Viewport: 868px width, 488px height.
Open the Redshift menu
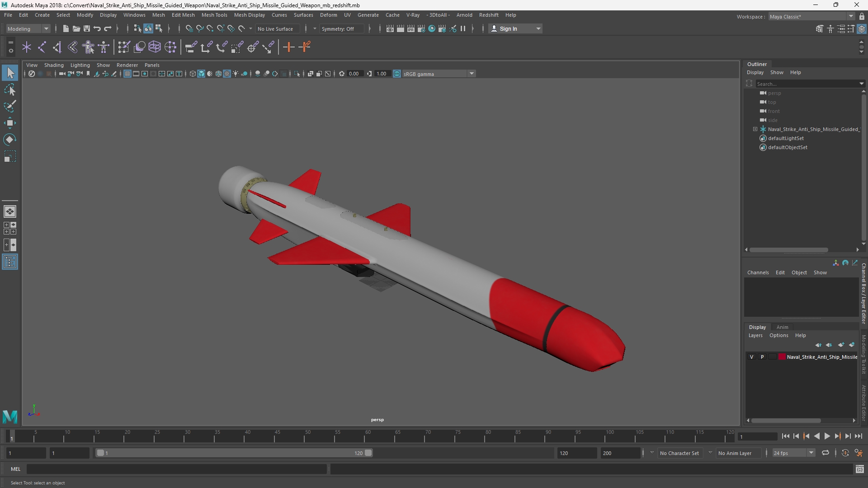(x=489, y=15)
